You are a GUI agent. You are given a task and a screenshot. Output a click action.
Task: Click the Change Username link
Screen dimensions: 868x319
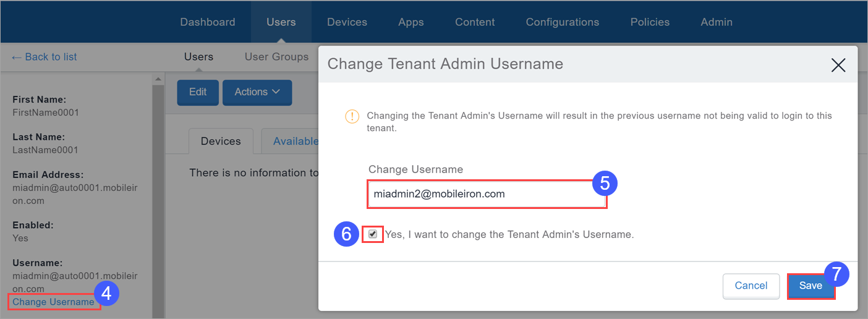(x=53, y=302)
